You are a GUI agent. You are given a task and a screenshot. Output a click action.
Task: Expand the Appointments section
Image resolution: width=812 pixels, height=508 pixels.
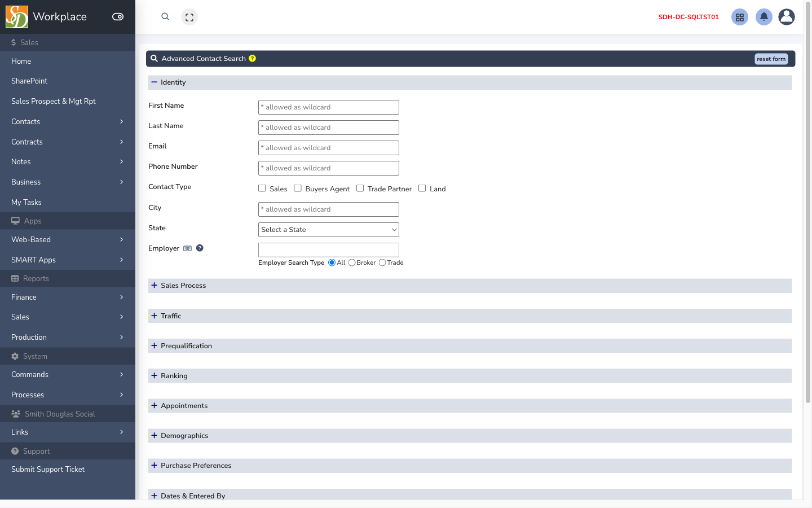pos(470,406)
